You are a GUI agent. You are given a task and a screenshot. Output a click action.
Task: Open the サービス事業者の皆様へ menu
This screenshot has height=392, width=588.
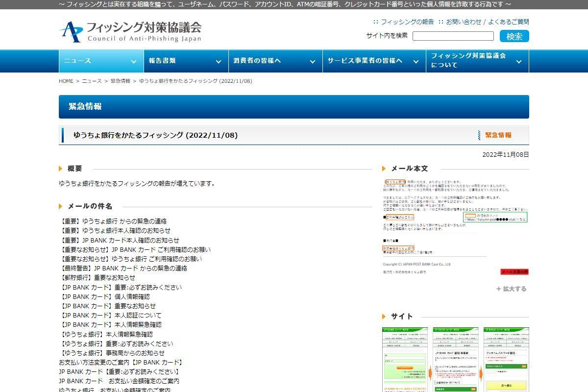pos(374,61)
